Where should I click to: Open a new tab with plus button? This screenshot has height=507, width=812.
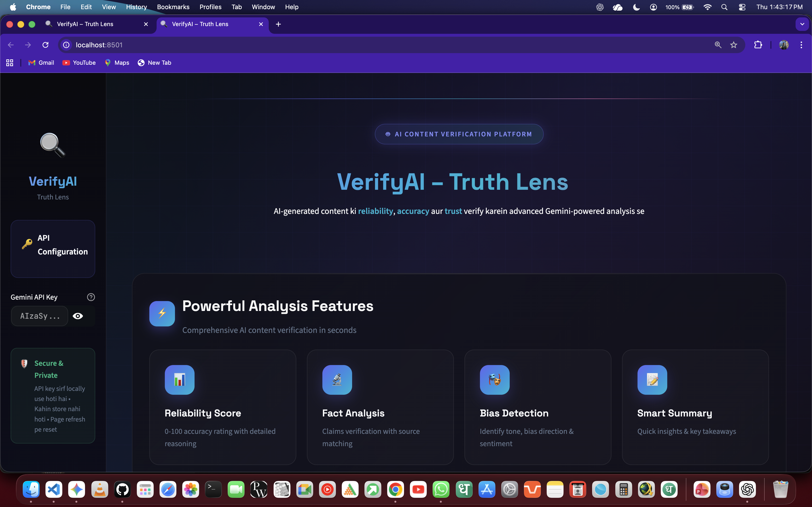point(278,24)
